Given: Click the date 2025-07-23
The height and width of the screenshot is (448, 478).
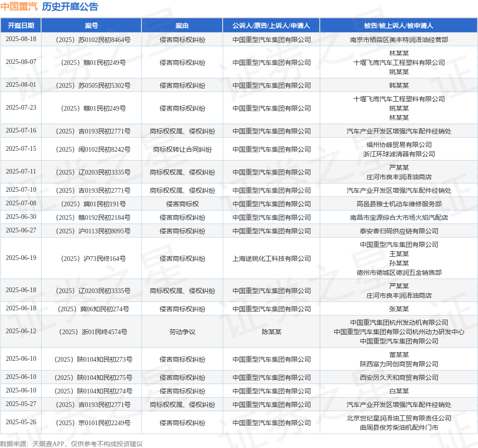Looking at the screenshot, I should click(21, 108).
